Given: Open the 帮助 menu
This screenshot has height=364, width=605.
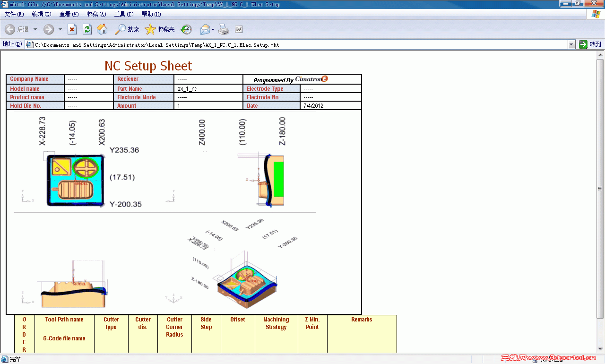Looking at the screenshot, I should 151,14.
